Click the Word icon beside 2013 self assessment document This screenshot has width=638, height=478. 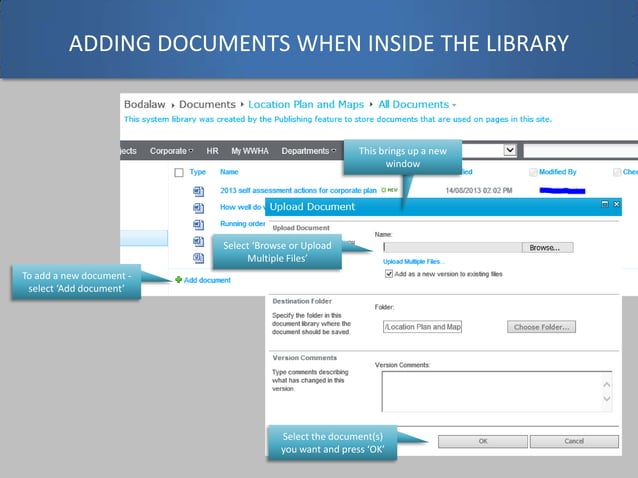coord(199,191)
